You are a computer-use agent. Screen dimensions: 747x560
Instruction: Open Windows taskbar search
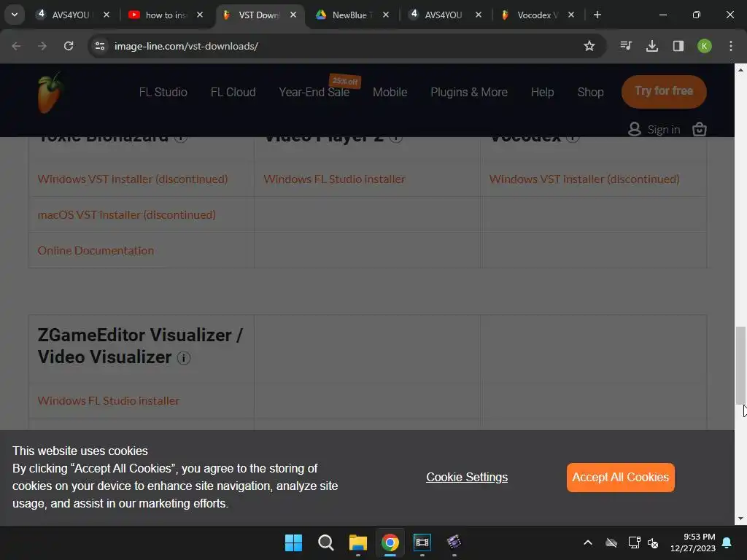[326, 542]
